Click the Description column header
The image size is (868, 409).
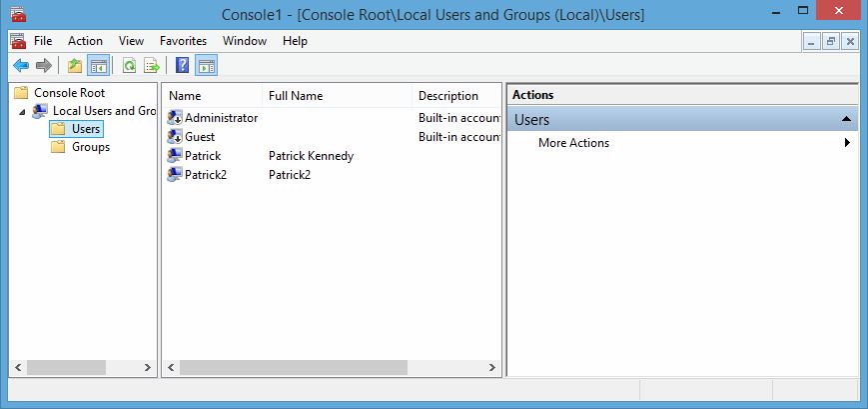coord(448,96)
